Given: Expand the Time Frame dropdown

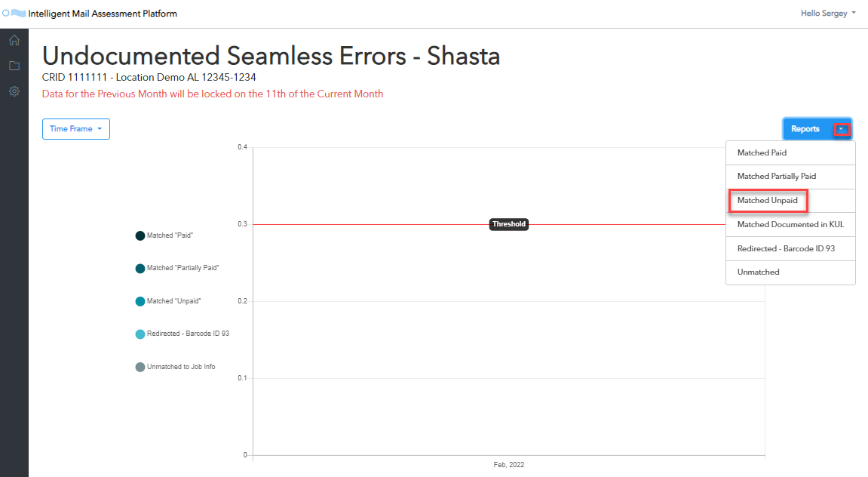Looking at the screenshot, I should pyautogui.click(x=76, y=129).
